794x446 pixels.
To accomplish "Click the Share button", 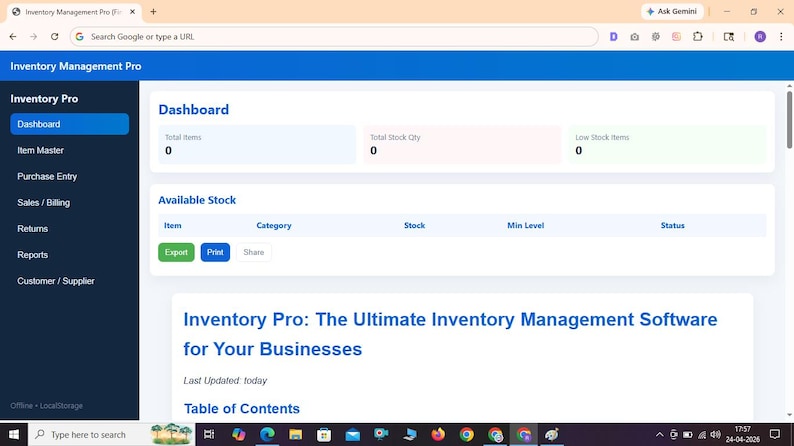I will 254,252.
